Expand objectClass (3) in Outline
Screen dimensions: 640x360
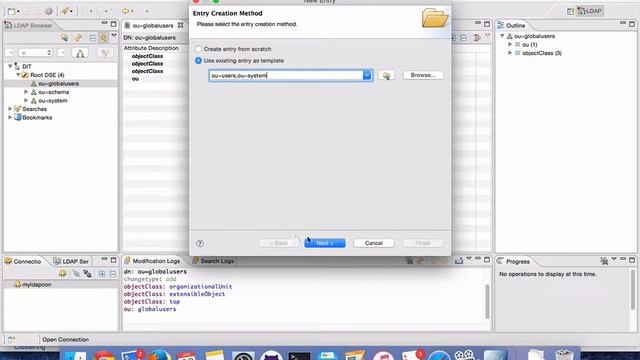point(510,53)
